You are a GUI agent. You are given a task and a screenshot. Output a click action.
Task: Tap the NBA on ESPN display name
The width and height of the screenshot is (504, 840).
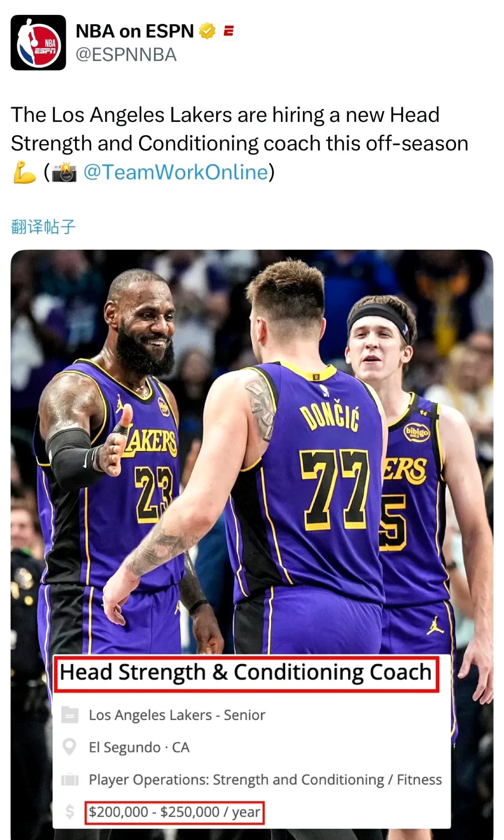pyautogui.click(x=134, y=31)
